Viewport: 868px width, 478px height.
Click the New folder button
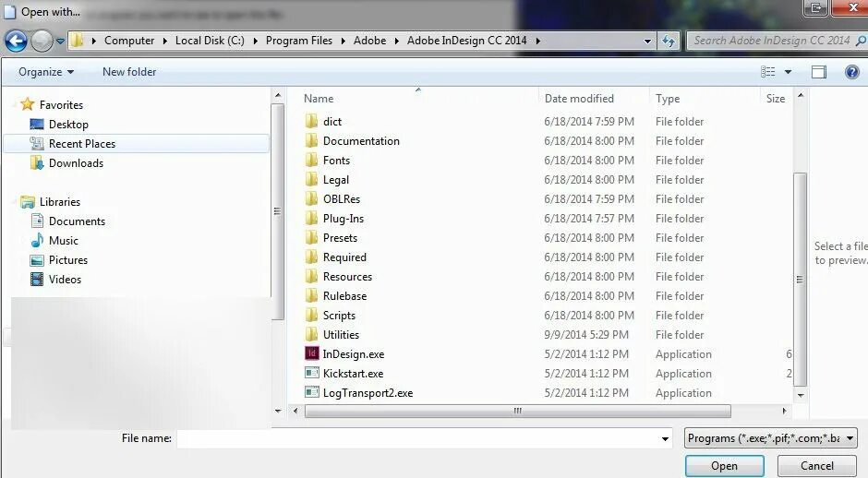[129, 72]
